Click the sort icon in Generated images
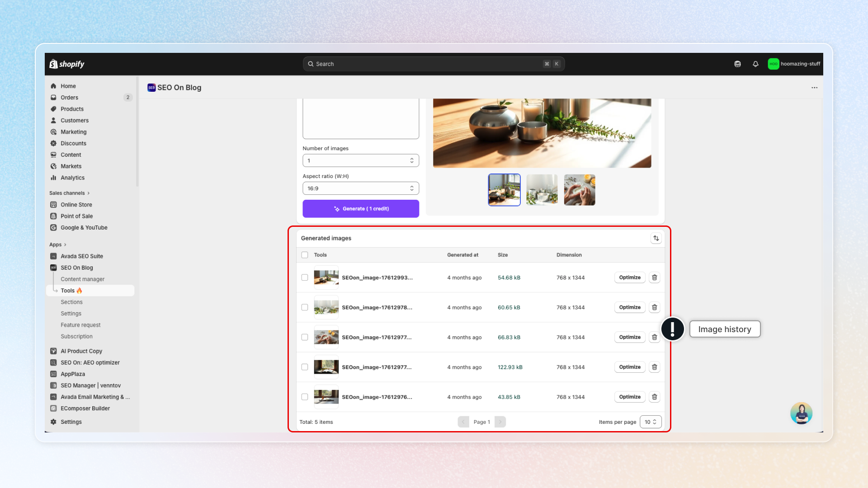 click(x=656, y=238)
